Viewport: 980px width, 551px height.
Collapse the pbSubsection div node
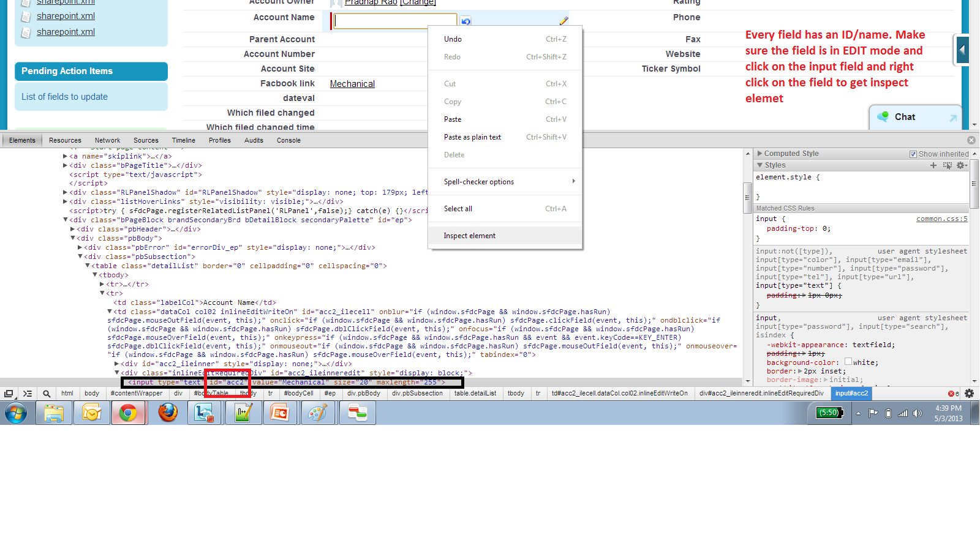[x=80, y=257]
